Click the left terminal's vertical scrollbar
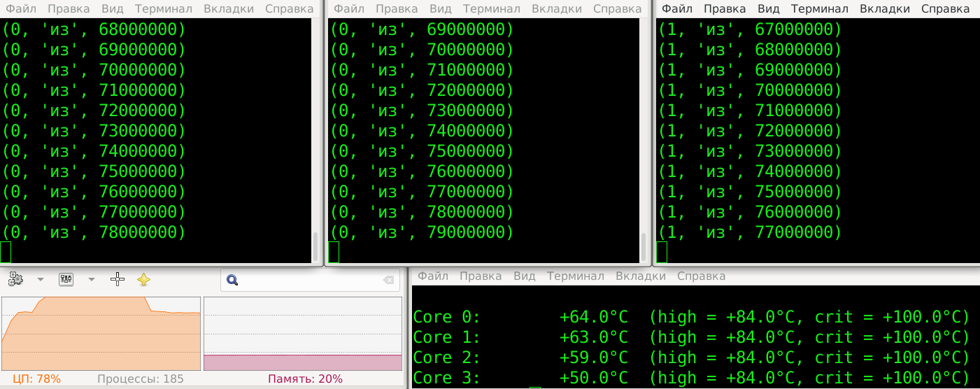 [315, 246]
